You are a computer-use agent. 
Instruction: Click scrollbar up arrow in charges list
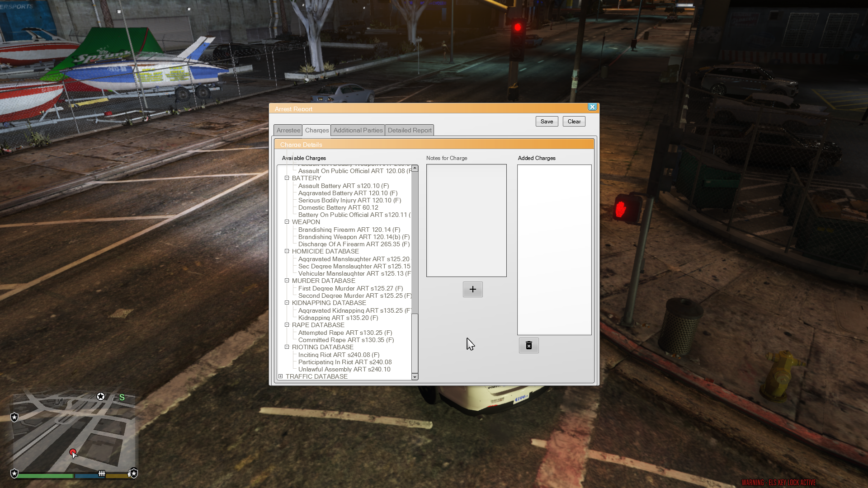point(415,168)
